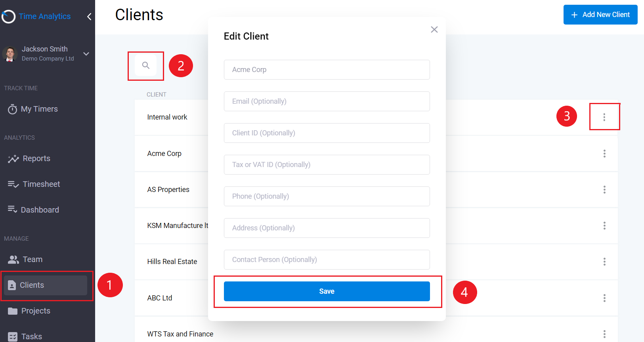Viewport: 644px width, 342px height.
Task: Go to Timesheet menu item
Action: [x=41, y=184]
